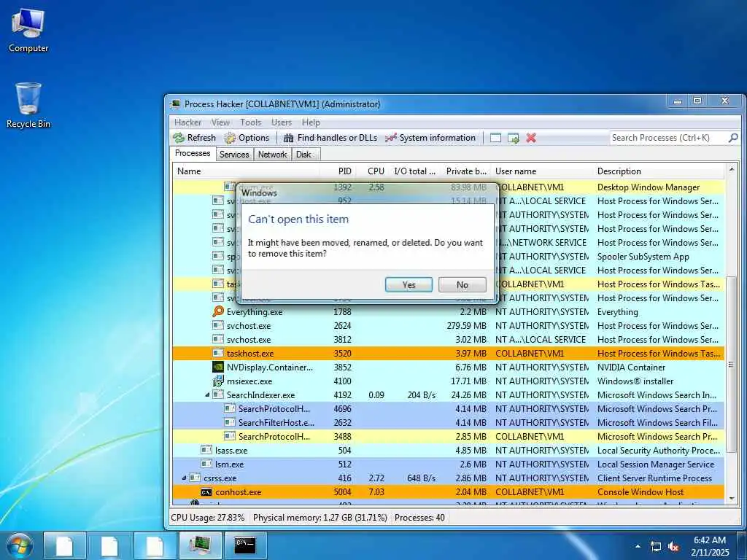Click the search magnifier icon
Viewport: 747px width, 560px height.
[x=733, y=138]
